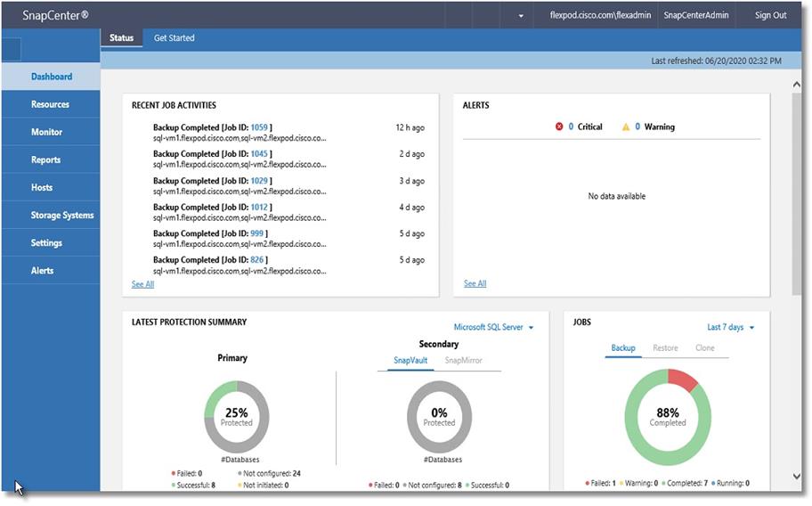The height and width of the screenshot is (506, 812).
Task: Click '5 d ago' beside Job ID 999
Action: 411,233
